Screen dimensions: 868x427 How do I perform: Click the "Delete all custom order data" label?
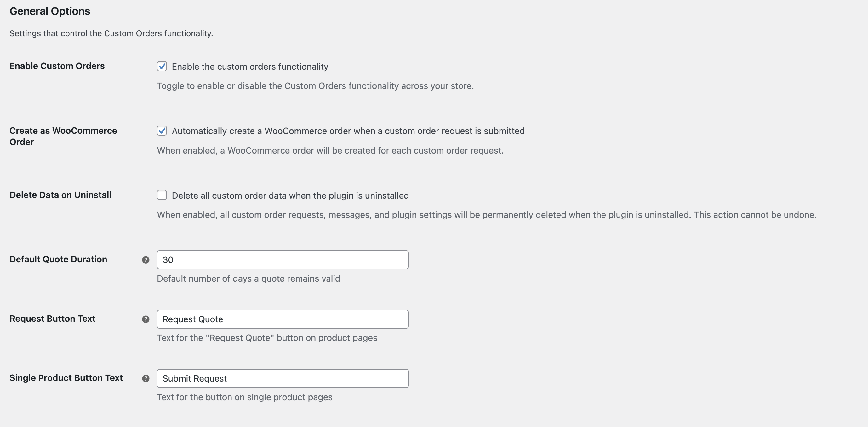(290, 196)
